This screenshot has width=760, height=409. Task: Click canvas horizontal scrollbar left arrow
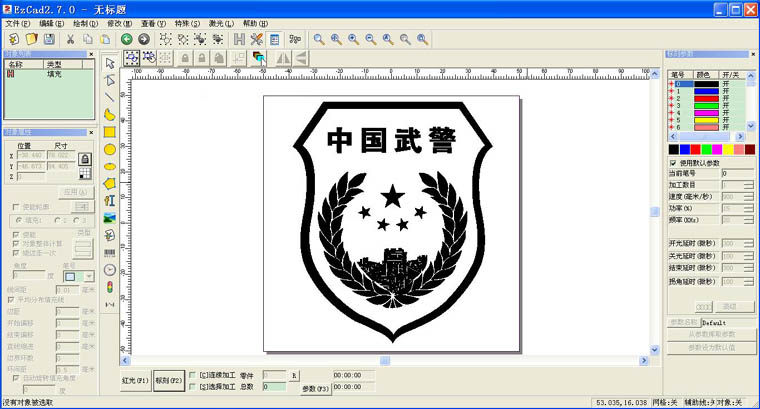pyautogui.click(x=125, y=361)
